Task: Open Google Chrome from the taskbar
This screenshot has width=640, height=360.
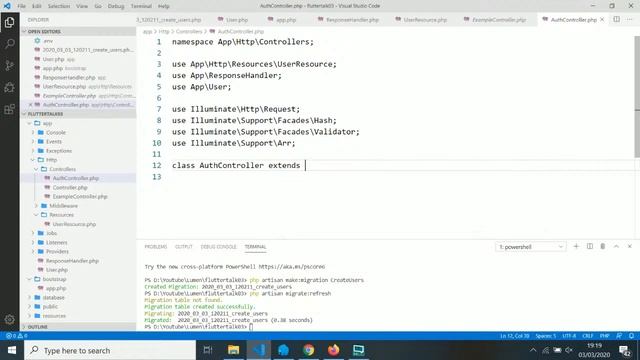Action: tap(309, 350)
